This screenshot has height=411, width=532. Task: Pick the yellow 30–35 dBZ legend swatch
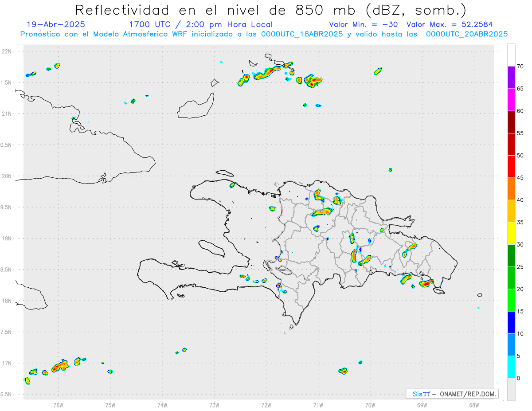click(511, 233)
